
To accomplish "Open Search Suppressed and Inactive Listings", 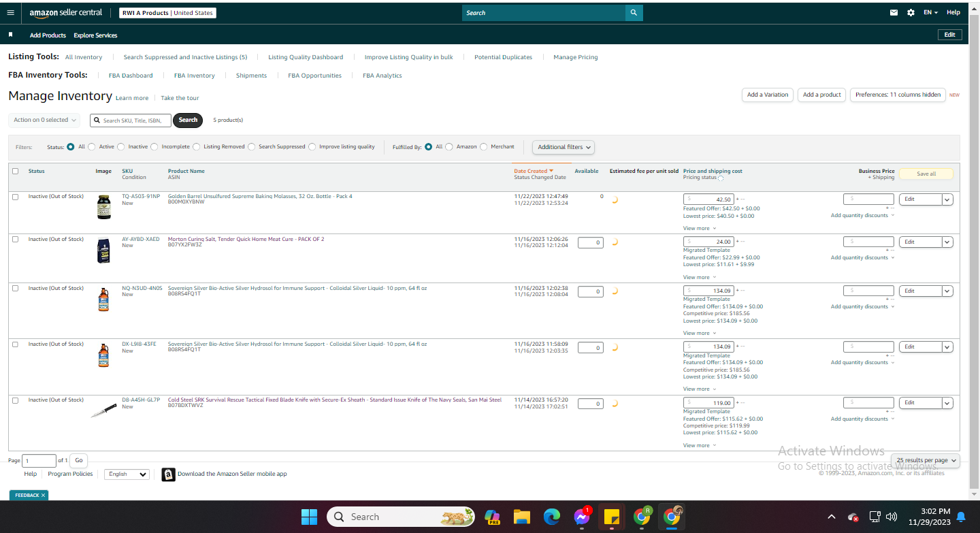I will [x=185, y=57].
